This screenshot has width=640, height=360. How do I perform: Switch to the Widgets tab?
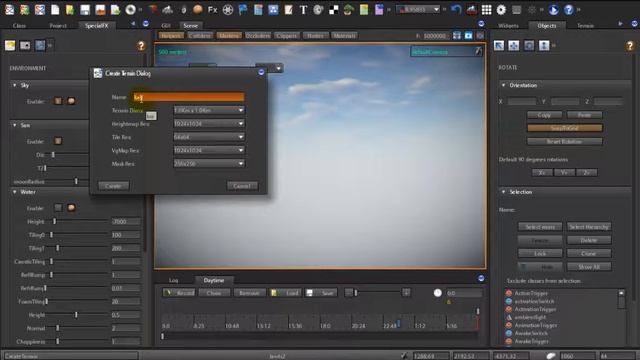pos(509,26)
